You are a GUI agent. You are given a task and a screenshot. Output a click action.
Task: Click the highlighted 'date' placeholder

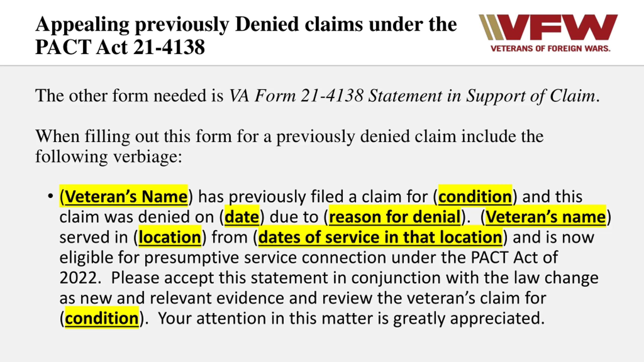242,217
